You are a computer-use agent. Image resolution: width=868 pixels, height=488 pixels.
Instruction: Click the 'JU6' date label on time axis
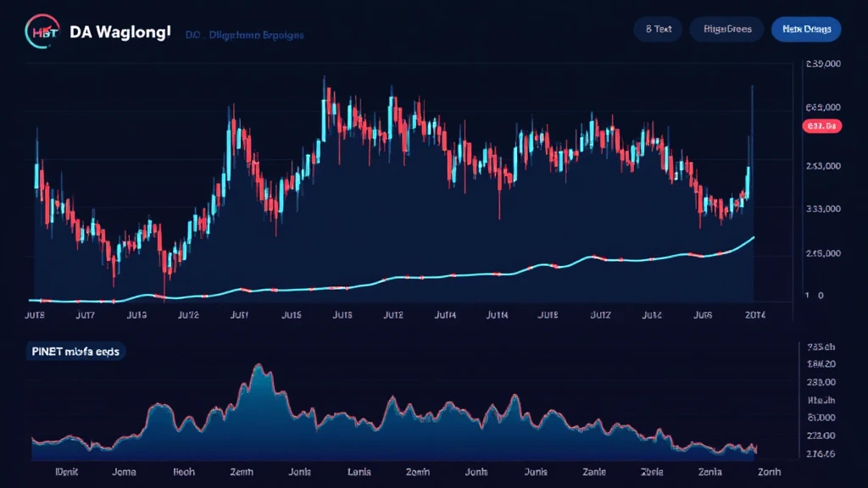703,314
